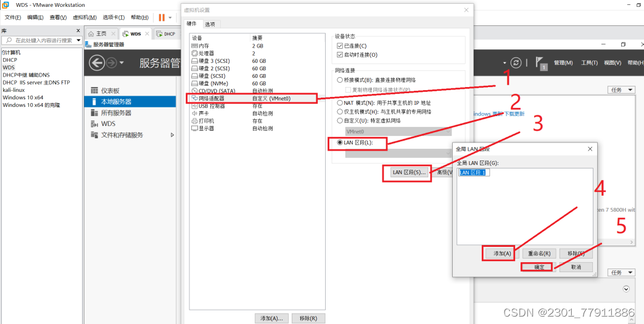Open 管理(M) menu in Server Manager
The height and width of the screenshot is (324, 644).
(x=563, y=63)
